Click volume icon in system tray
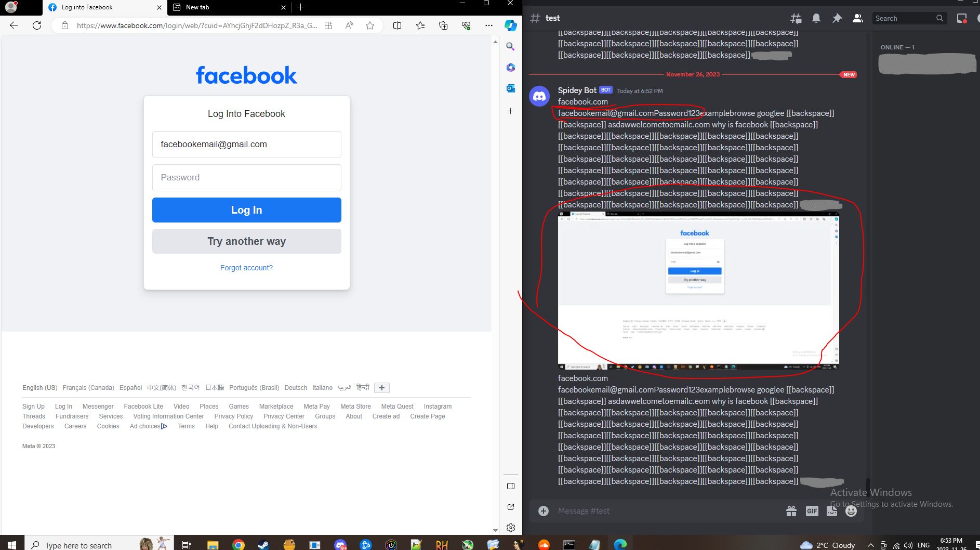This screenshot has width=980, height=550. point(908,545)
